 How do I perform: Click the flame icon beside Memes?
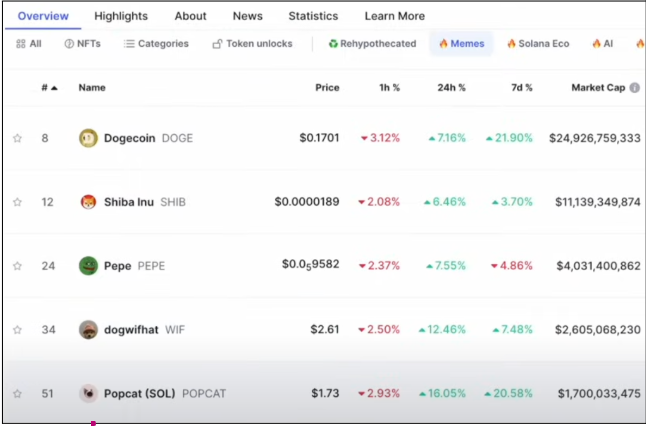443,43
